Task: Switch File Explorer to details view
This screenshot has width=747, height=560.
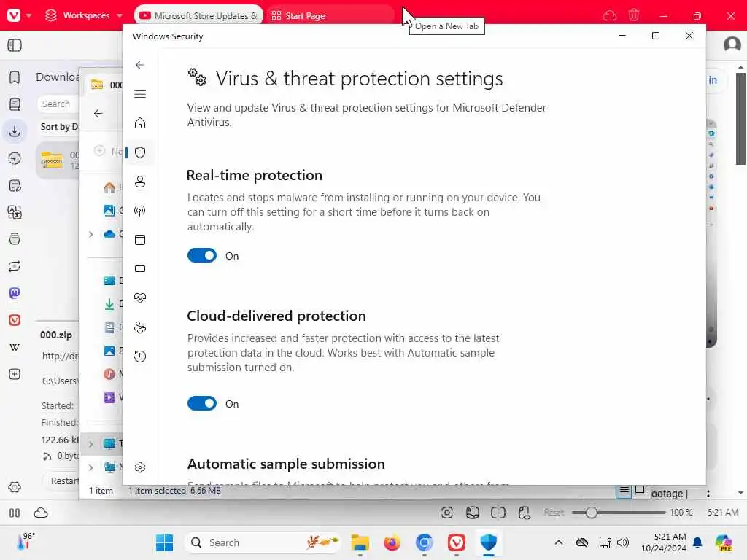Action: coord(624,491)
